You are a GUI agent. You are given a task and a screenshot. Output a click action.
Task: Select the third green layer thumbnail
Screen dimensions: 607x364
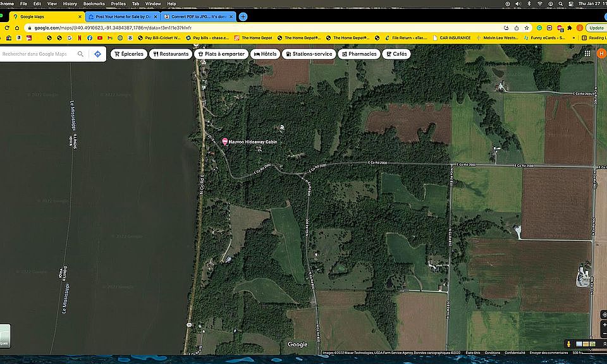click(592, 344)
